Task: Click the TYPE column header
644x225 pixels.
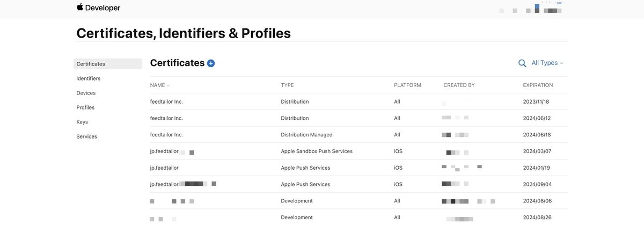Action: 287,85
